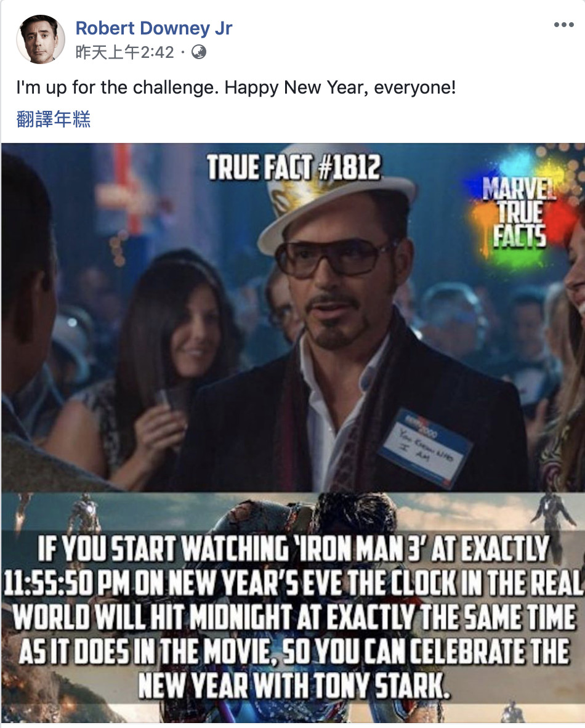The height and width of the screenshot is (728, 585).
Task: Visit the Robert Downey Jr profile name link
Action: (x=154, y=28)
